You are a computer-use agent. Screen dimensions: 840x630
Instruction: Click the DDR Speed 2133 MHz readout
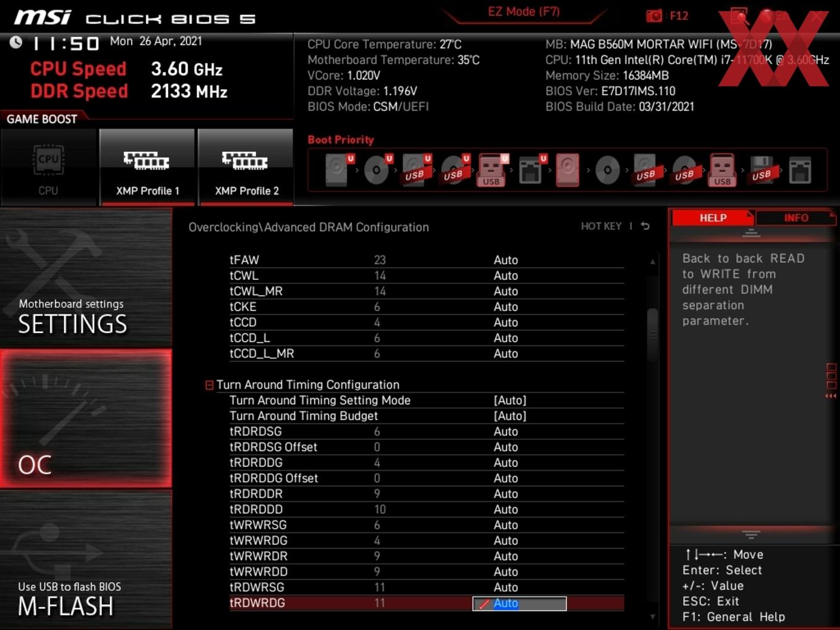pyautogui.click(x=129, y=91)
